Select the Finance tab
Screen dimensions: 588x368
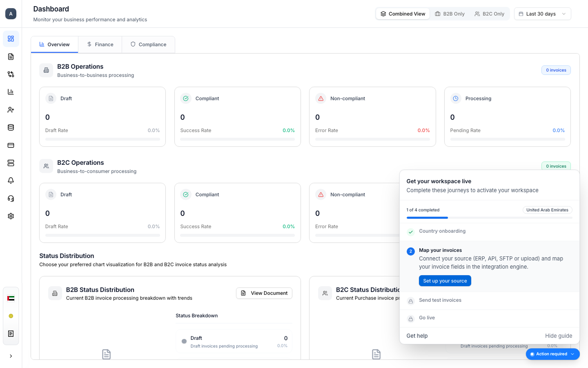pyautogui.click(x=100, y=45)
